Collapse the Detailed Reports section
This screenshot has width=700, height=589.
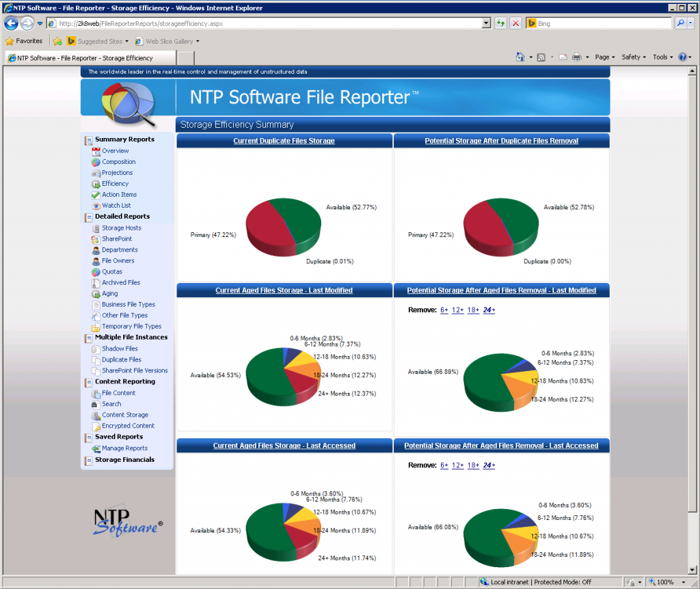coord(88,217)
